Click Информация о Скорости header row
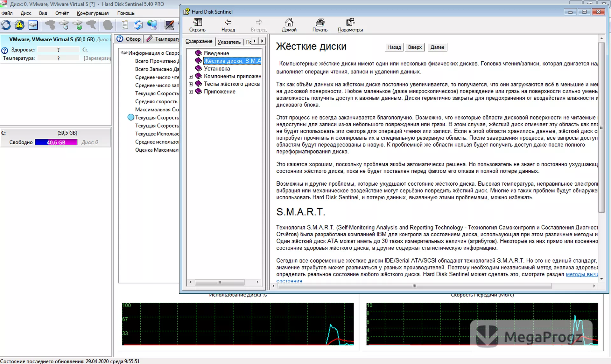 point(150,53)
